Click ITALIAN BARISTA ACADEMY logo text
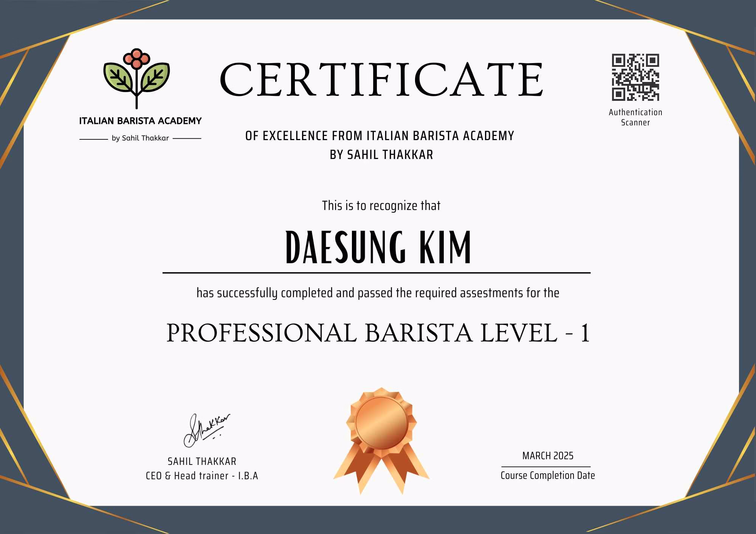The width and height of the screenshot is (756, 534). (x=140, y=121)
